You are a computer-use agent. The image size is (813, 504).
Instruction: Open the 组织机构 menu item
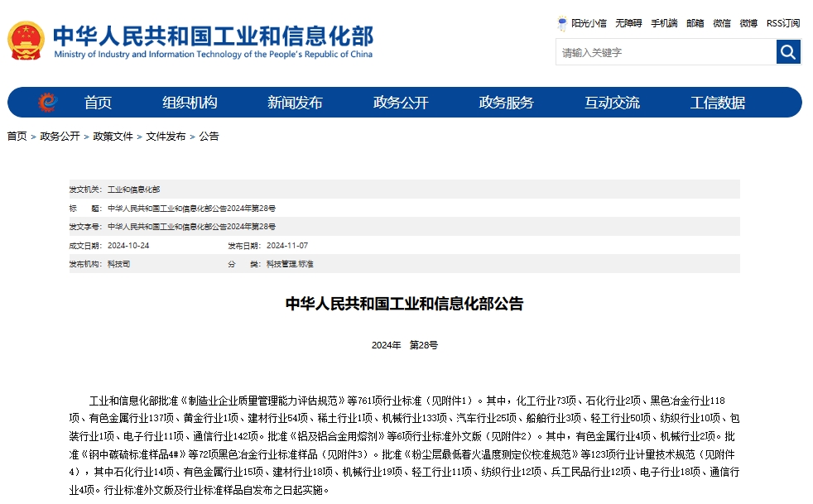[190, 103]
